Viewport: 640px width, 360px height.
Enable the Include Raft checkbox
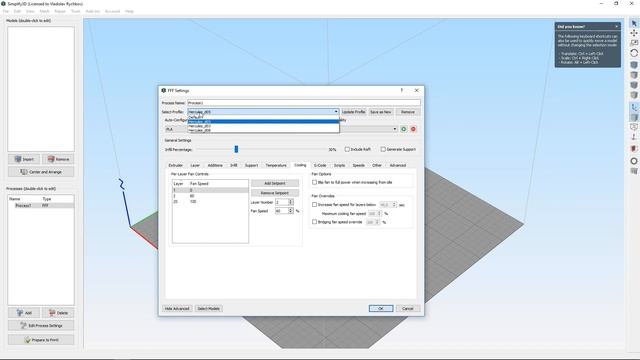pyautogui.click(x=347, y=149)
